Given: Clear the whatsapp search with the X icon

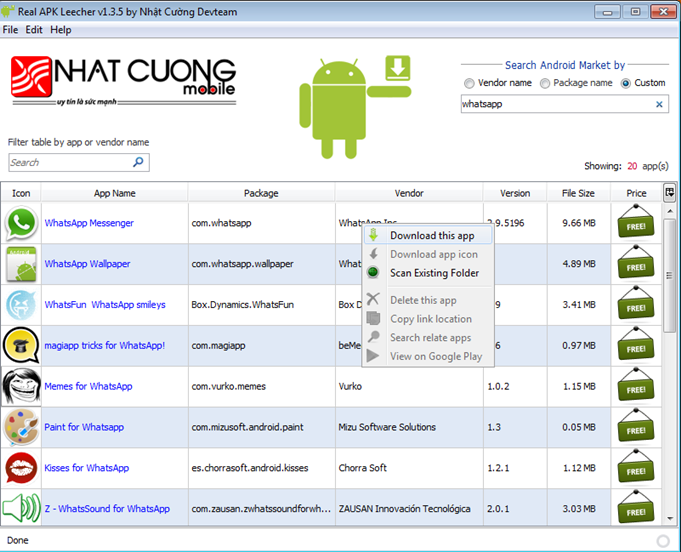Looking at the screenshot, I should pyautogui.click(x=659, y=104).
